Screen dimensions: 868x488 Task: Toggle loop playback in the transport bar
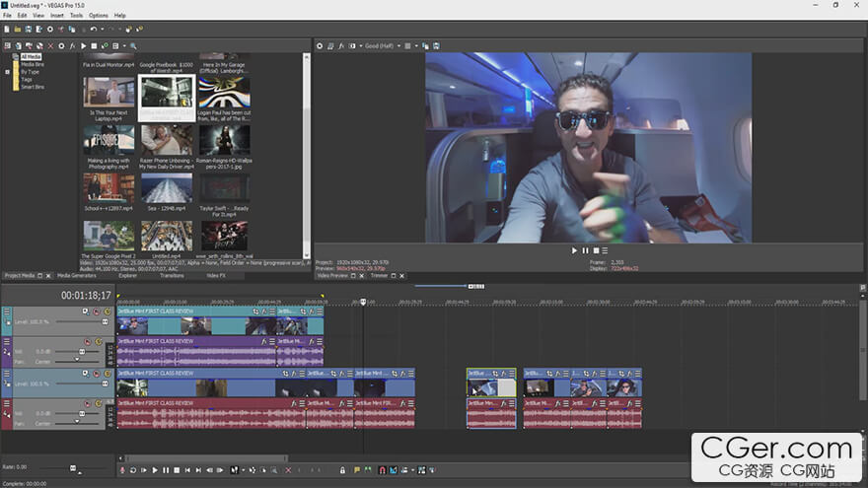coord(132,470)
